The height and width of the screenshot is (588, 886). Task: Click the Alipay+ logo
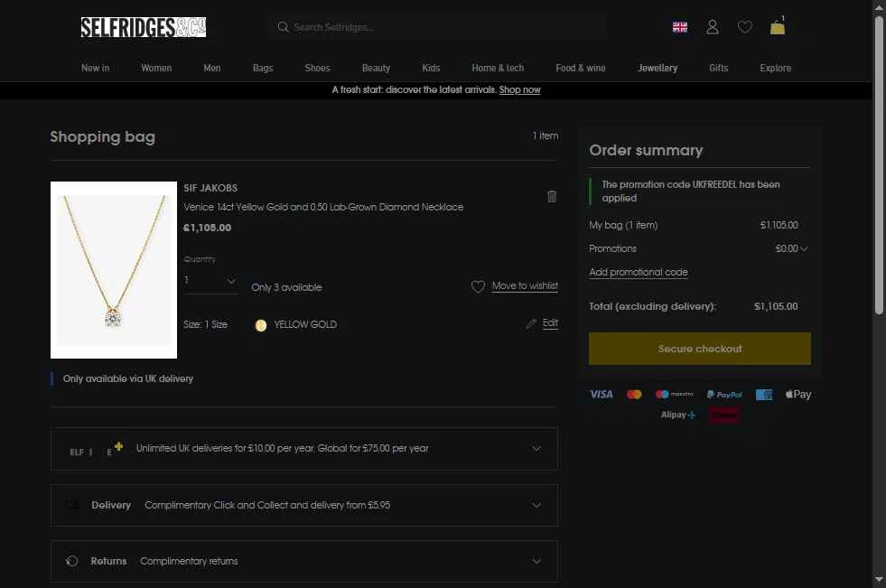[x=678, y=415]
